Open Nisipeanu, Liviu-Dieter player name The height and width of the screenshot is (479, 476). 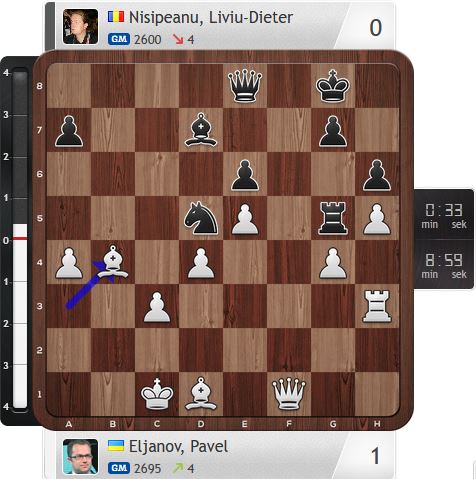point(211,17)
